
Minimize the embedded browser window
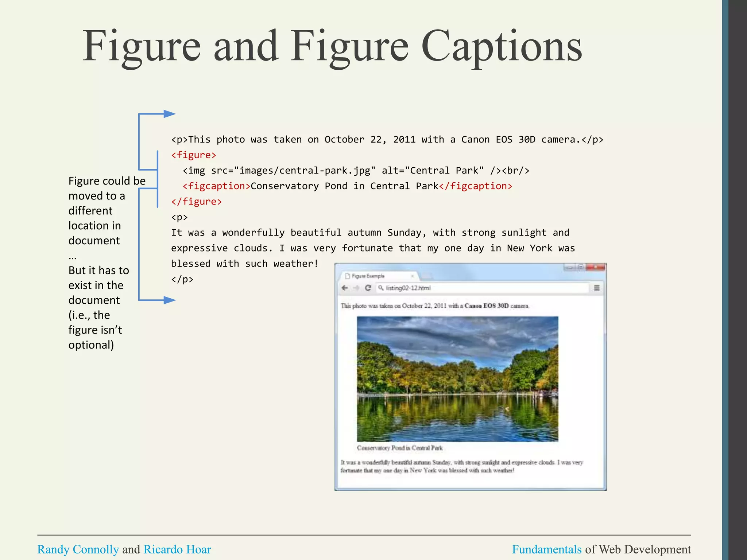pyautogui.click(x=569, y=268)
